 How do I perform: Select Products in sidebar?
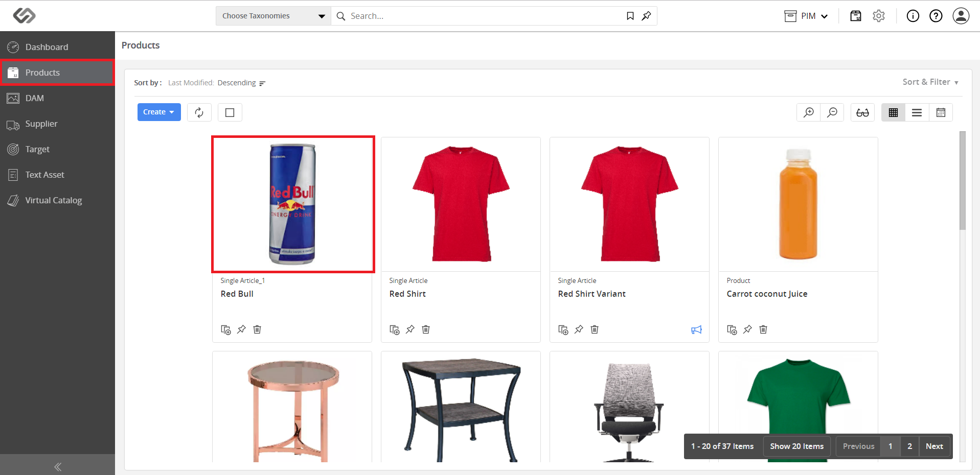click(57, 73)
